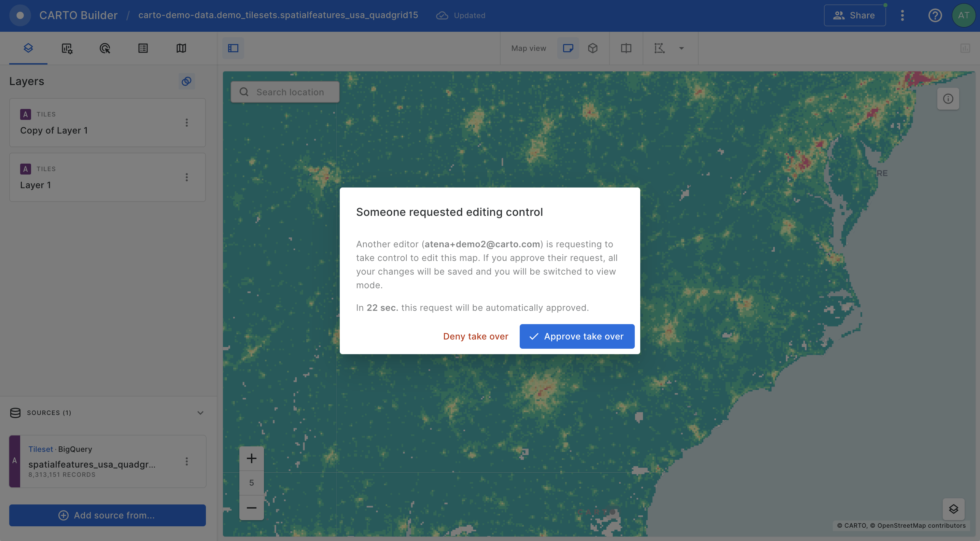This screenshot has height=541, width=980.
Task: Click the zoom in plus button
Action: pos(251,458)
